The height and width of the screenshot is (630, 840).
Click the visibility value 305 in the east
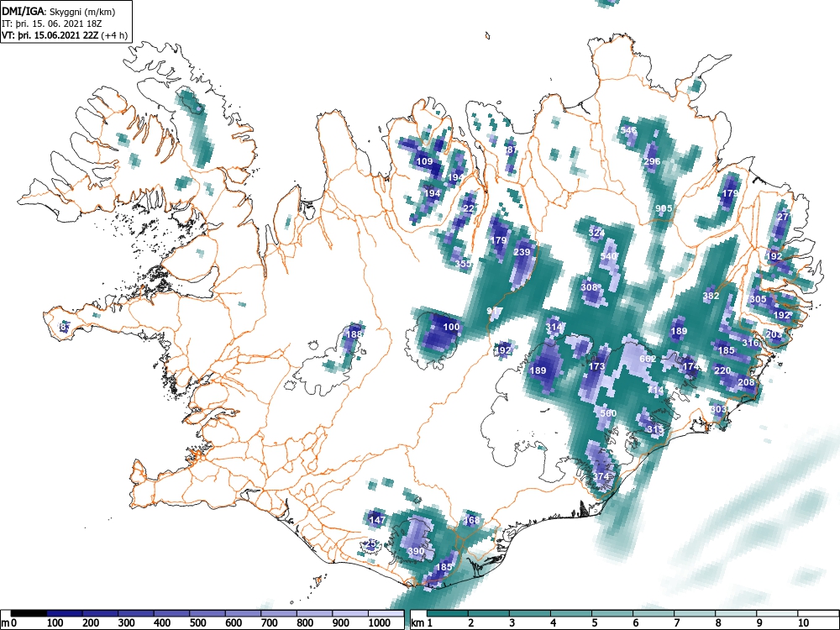point(758,300)
